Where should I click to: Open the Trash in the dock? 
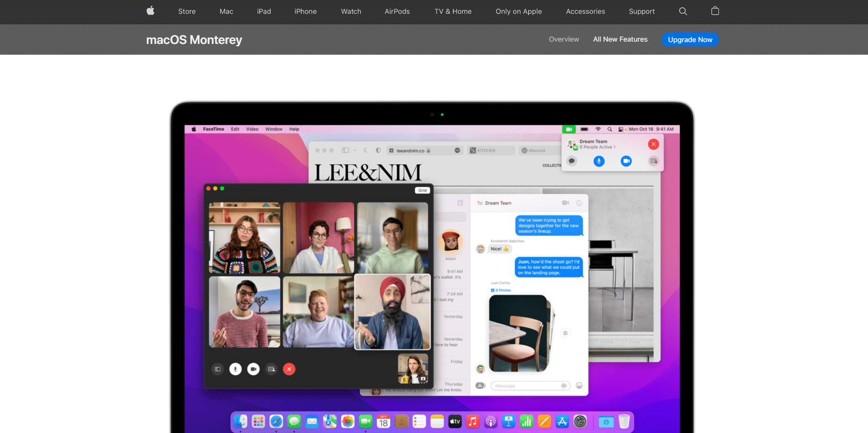point(624,422)
